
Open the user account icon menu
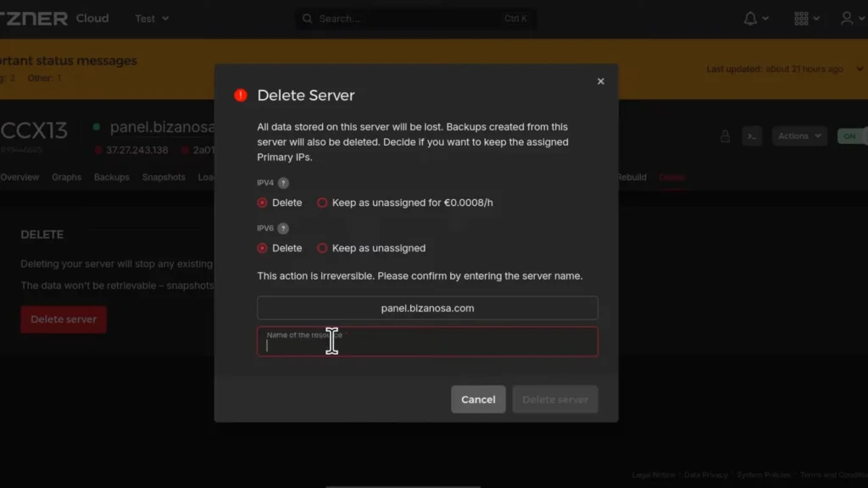[x=848, y=17]
